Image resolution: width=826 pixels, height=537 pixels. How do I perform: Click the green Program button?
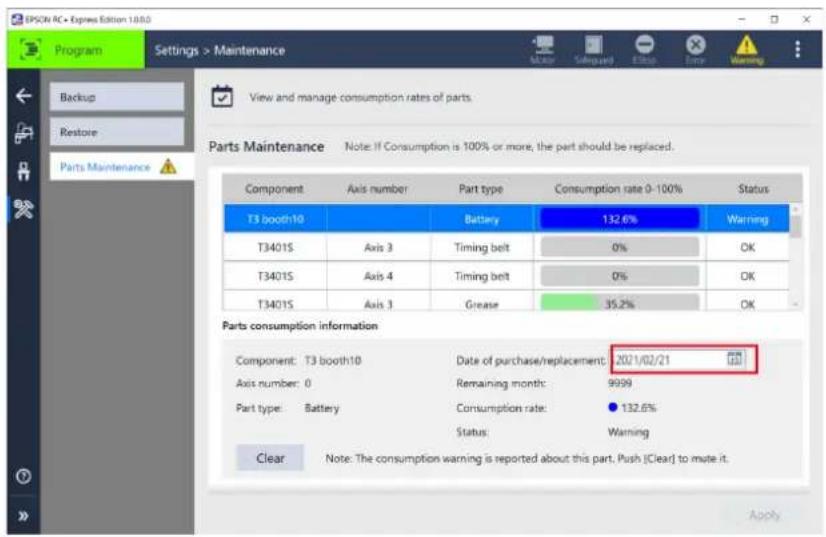(x=76, y=50)
